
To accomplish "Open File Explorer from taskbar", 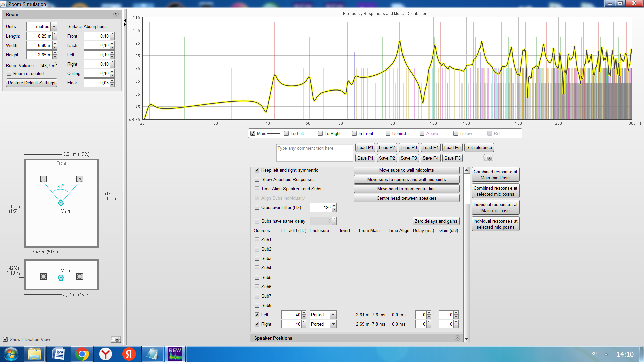I will 35,354.
